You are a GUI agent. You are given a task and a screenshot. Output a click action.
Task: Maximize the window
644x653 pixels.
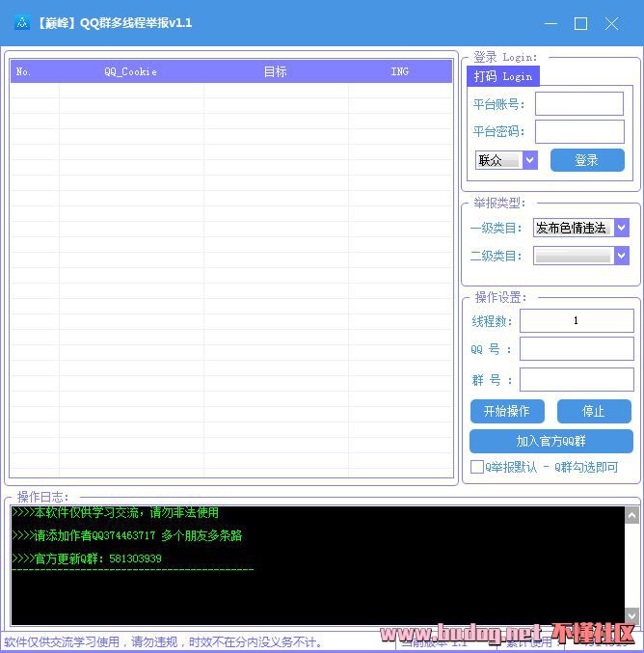[x=580, y=24]
